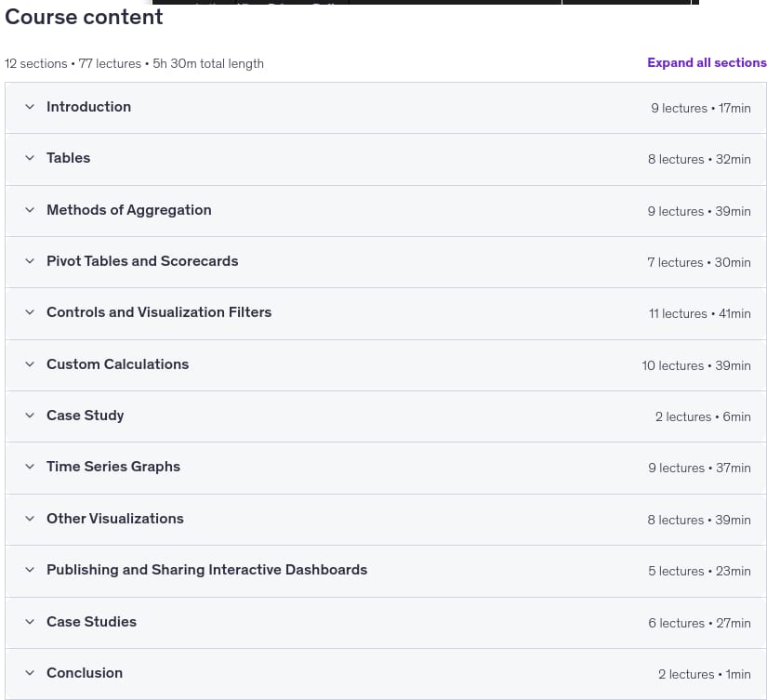Click '8 lectures • 39min' in Other Visualizations row
This screenshot has width=767, height=700.
click(699, 520)
